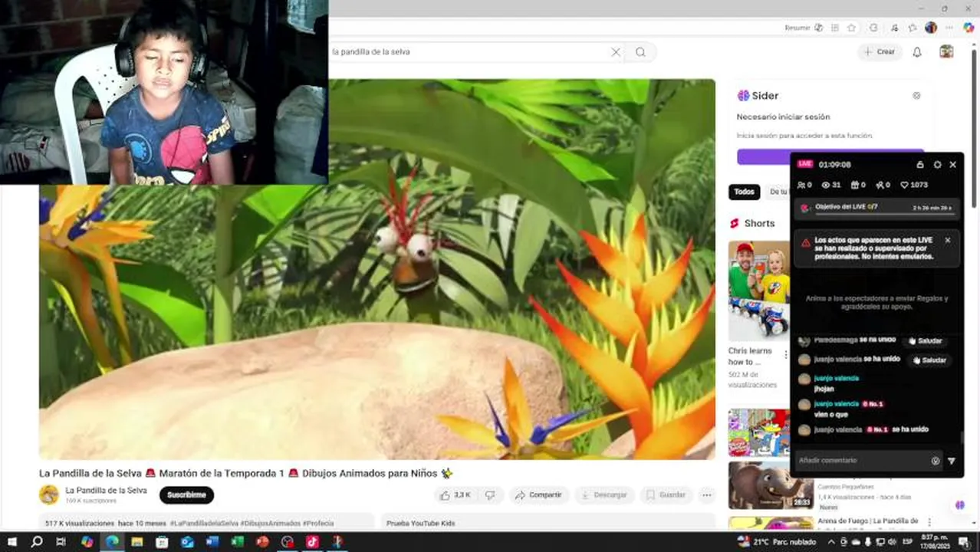Open options for the Chris learns Short
This screenshot has width=980, height=552.
pyautogui.click(x=785, y=355)
